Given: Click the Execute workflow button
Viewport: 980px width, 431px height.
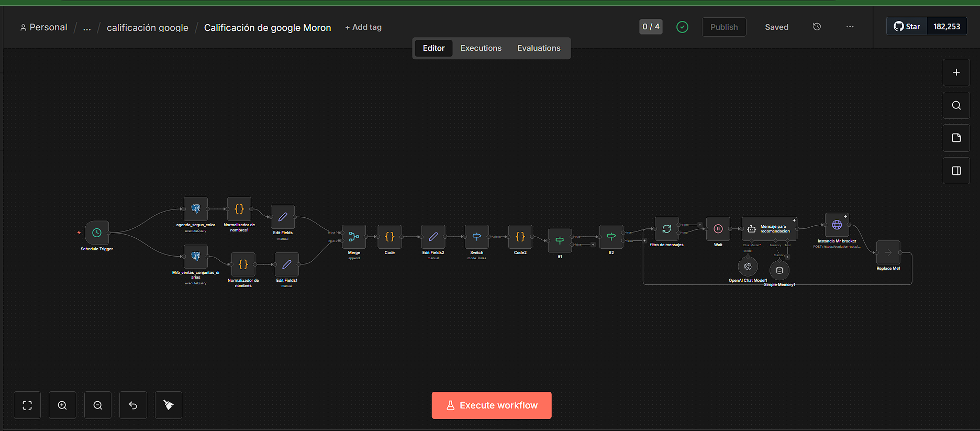Looking at the screenshot, I should pos(492,405).
